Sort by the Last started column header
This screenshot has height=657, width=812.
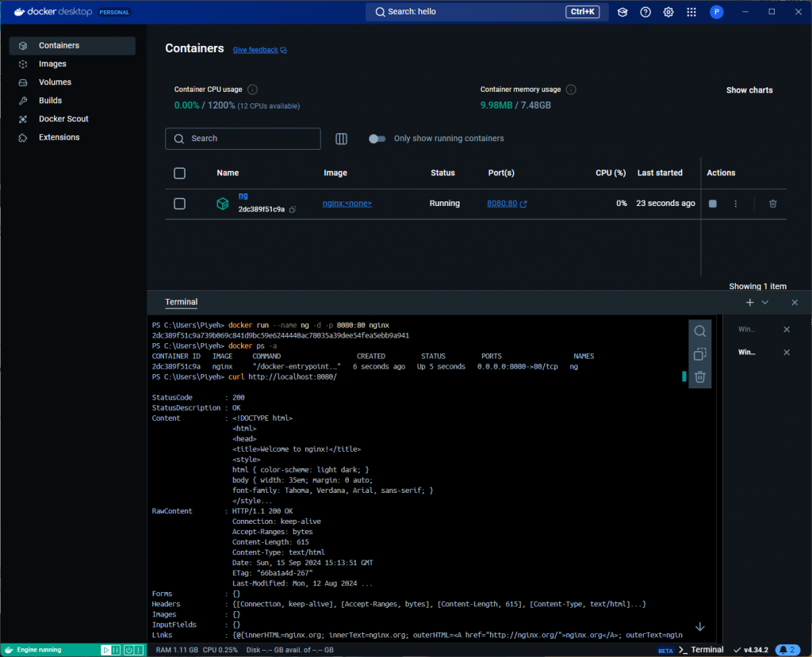click(x=660, y=174)
